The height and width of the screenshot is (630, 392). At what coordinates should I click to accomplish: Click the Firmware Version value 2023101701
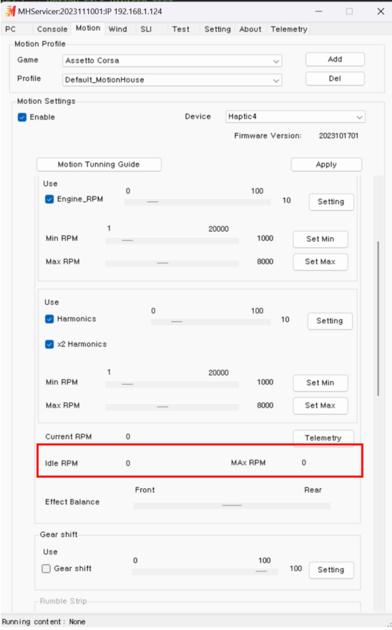click(x=339, y=136)
